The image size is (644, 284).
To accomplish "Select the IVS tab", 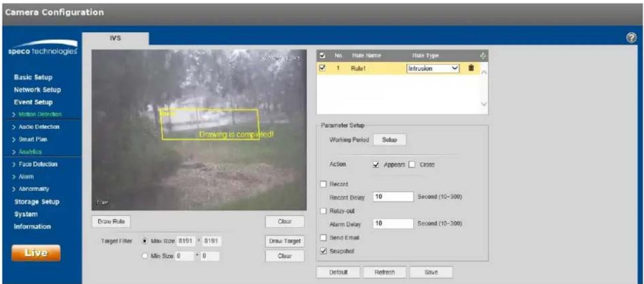I will 115,37.
